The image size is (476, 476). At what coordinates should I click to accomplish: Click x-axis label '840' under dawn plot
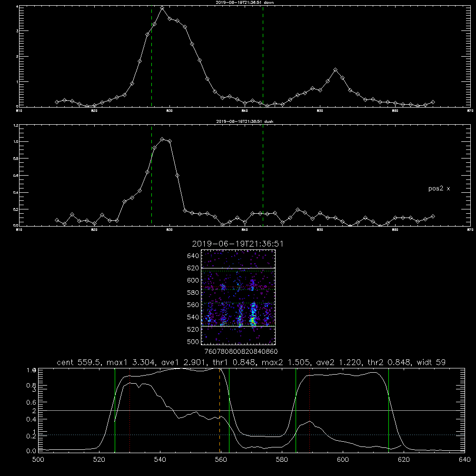coord(245,111)
